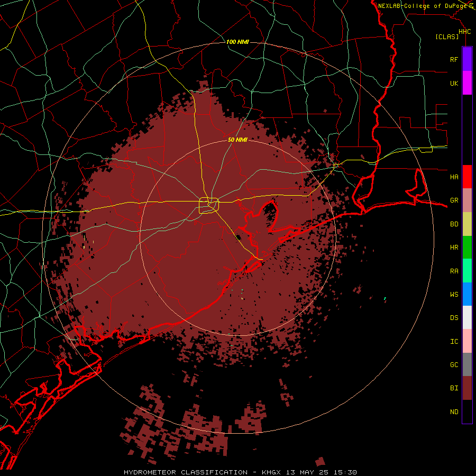Click the HHC product code text
The image size is (476, 476).
465,32
